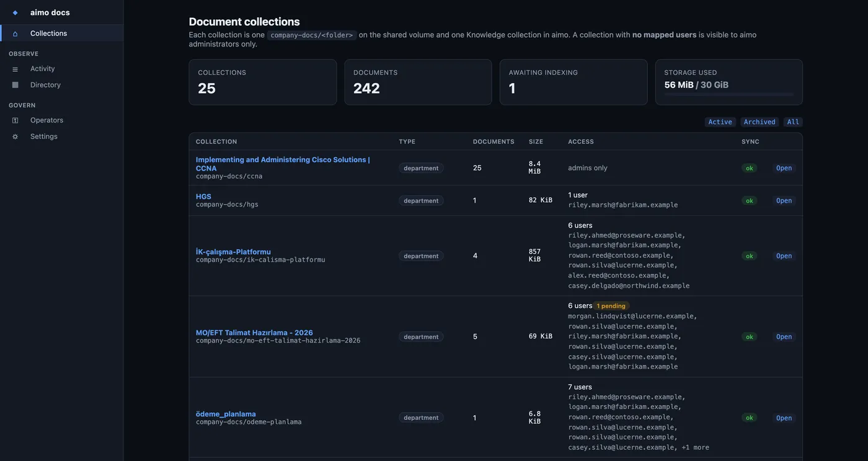Click ok sync badge for ödeme_planlama row

pyautogui.click(x=750, y=418)
